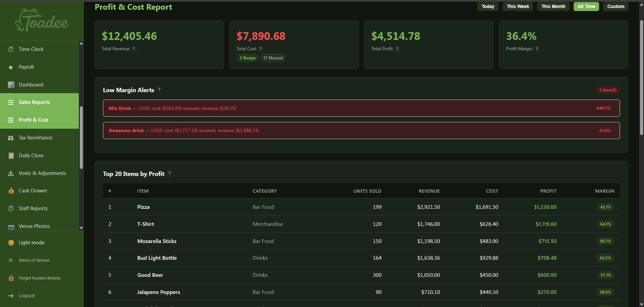Open Tax Remittance report

tap(39, 138)
